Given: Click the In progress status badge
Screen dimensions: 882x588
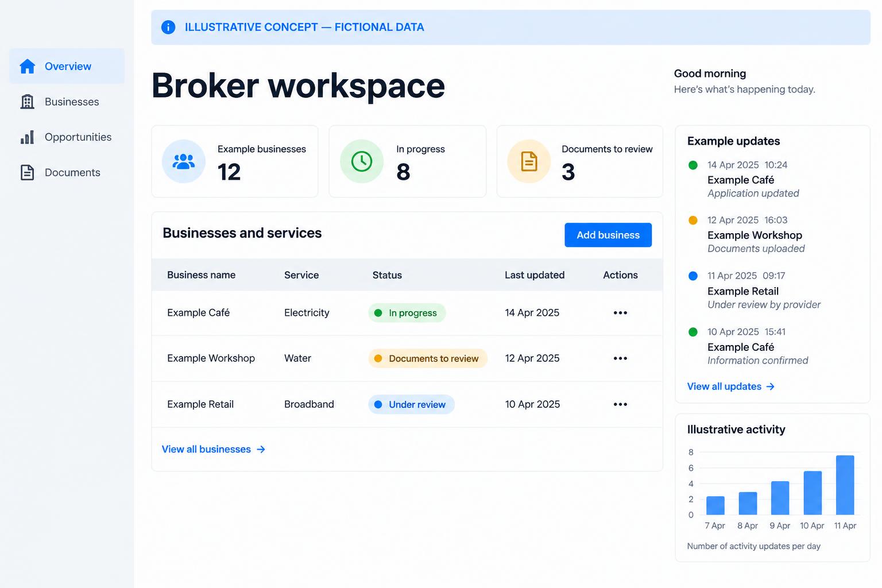Looking at the screenshot, I should coord(407,313).
